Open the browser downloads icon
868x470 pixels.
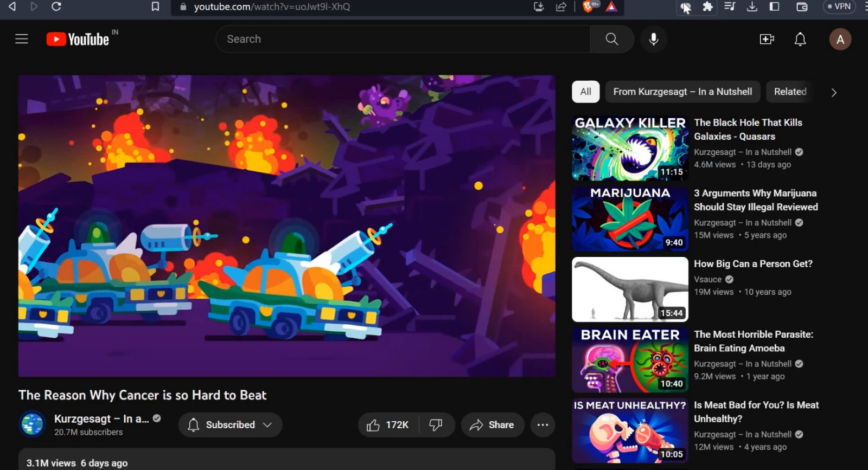point(752,7)
